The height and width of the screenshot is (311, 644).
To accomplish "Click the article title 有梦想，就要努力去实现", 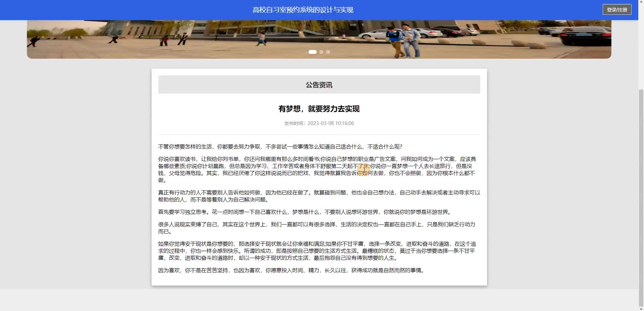I will coord(319,109).
